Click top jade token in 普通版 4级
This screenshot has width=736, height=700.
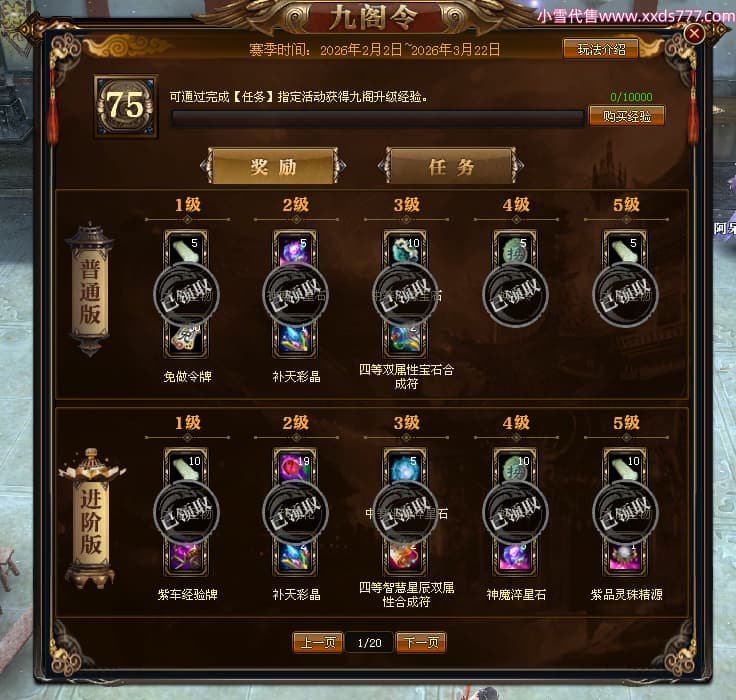[515, 248]
